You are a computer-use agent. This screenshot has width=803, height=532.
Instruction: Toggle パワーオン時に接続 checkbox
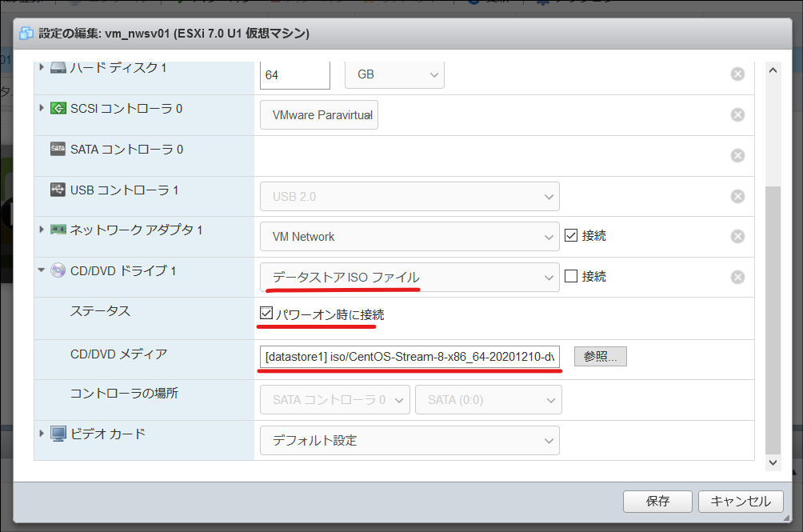coord(266,313)
